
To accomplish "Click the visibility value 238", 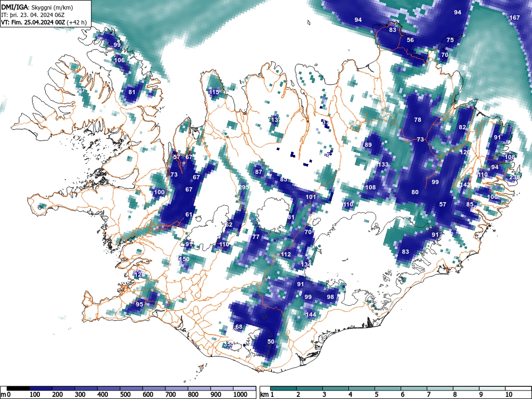I will coord(514,177).
